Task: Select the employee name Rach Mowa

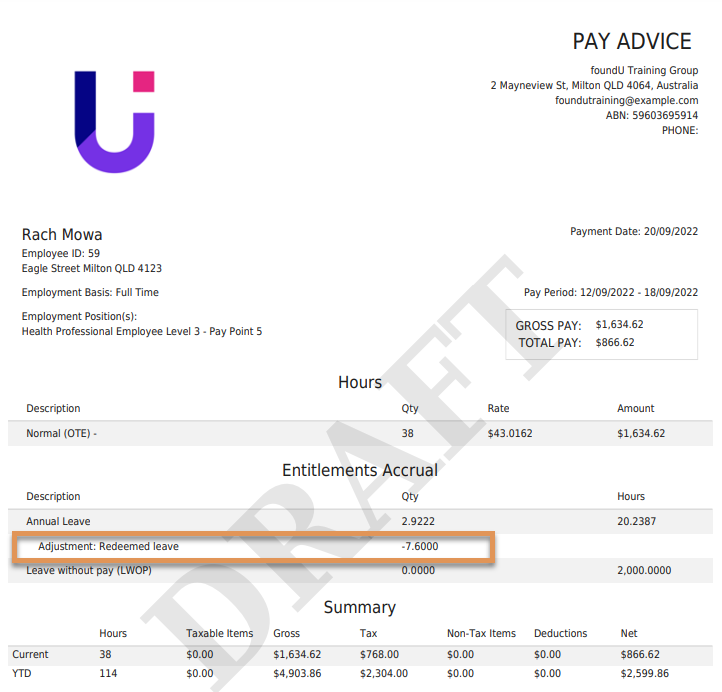Action: [x=62, y=235]
